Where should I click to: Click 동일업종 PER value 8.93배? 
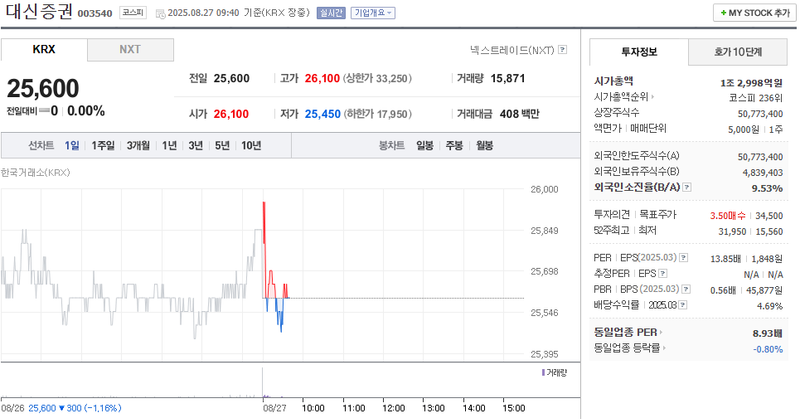[x=767, y=333]
